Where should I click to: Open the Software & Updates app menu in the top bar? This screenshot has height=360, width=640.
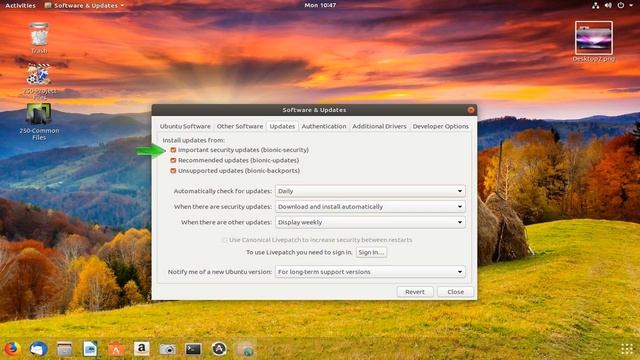tap(84, 5)
